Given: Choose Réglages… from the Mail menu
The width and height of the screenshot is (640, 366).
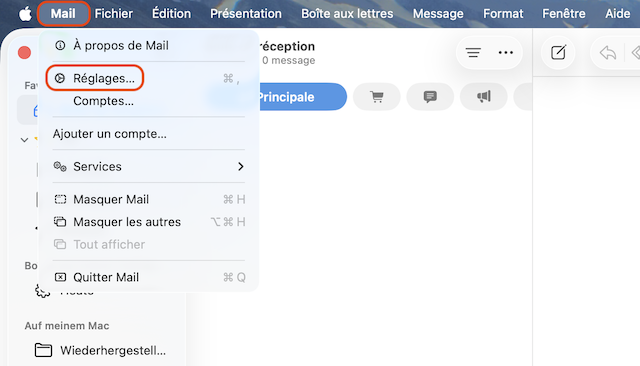Looking at the screenshot, I should tap(149, 78).
